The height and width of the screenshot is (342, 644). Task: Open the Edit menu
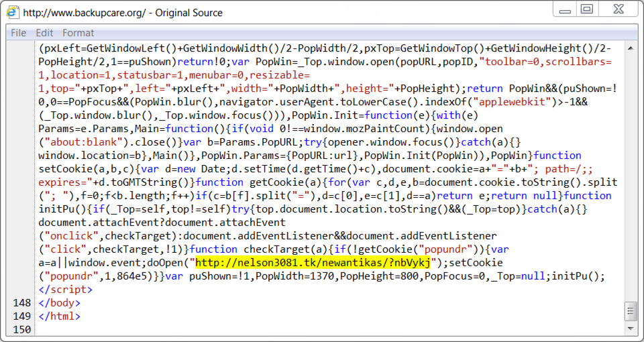[x=44, y=33]
